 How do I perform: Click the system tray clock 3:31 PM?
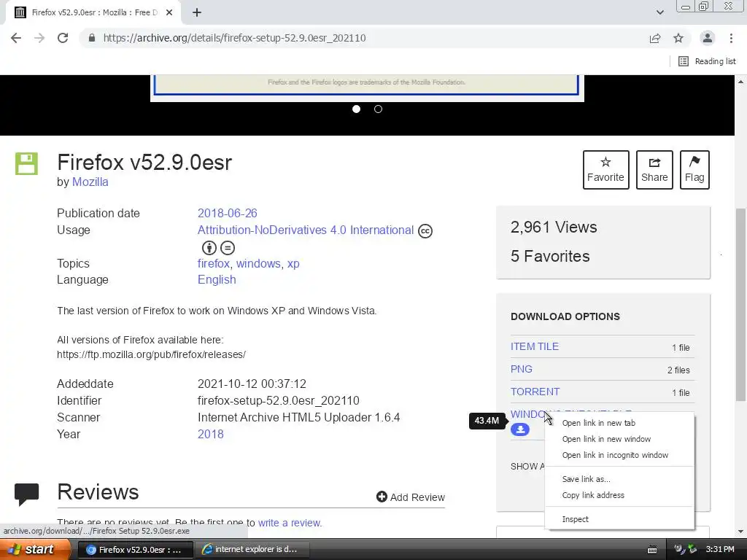tap(720, 550)
